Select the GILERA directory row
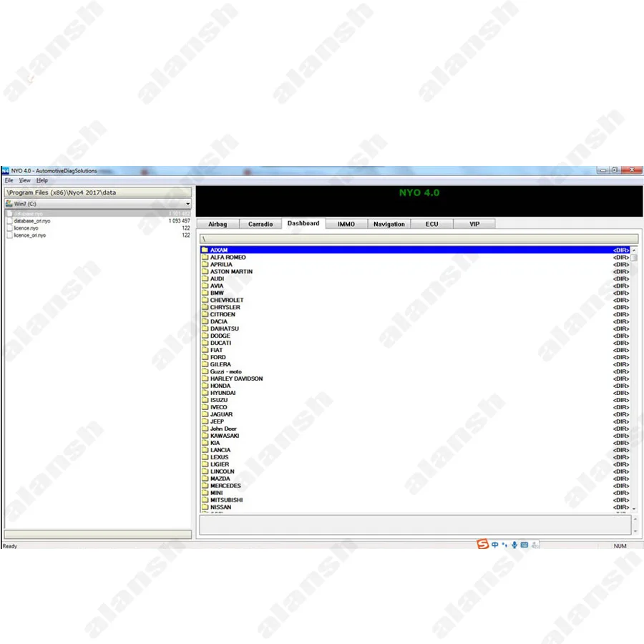This screenshot has height=644, width=644. click(x=415, y=364)
